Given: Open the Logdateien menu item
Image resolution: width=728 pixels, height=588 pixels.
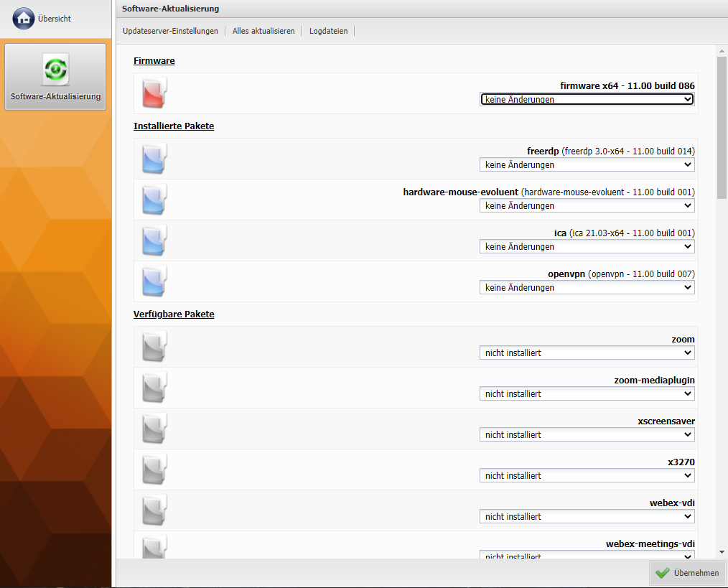Looking at the screenshot, I should point(329,31).
